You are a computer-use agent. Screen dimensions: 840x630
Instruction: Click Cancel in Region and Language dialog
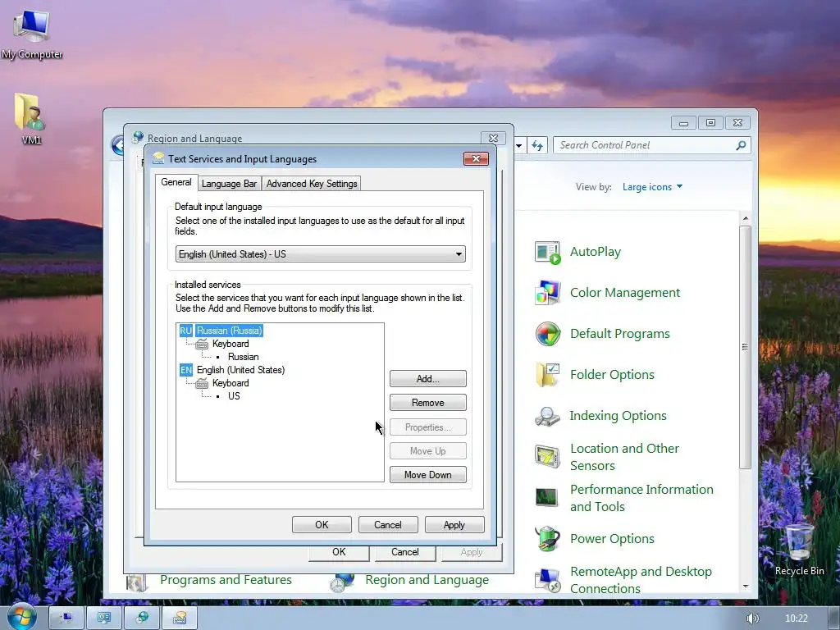405,552
